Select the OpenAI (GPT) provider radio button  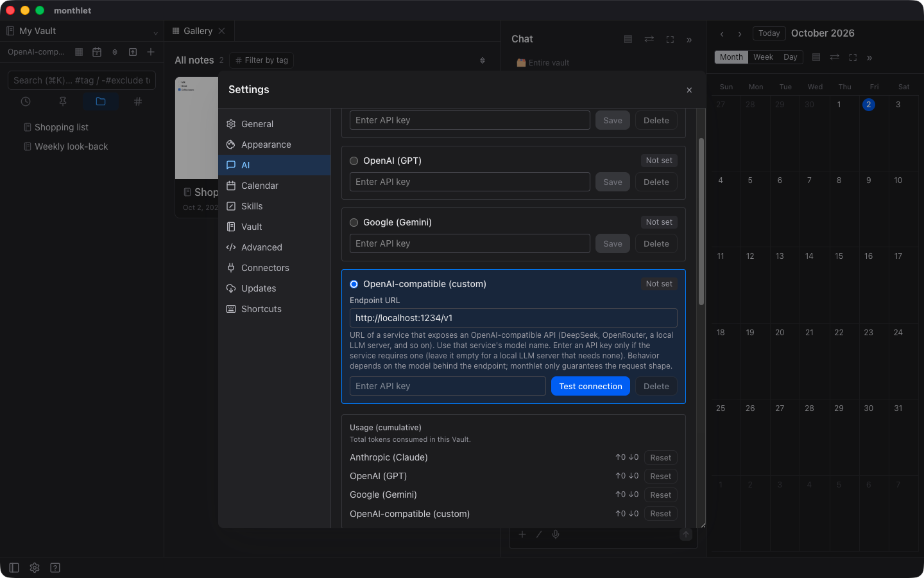coord(354,161)
